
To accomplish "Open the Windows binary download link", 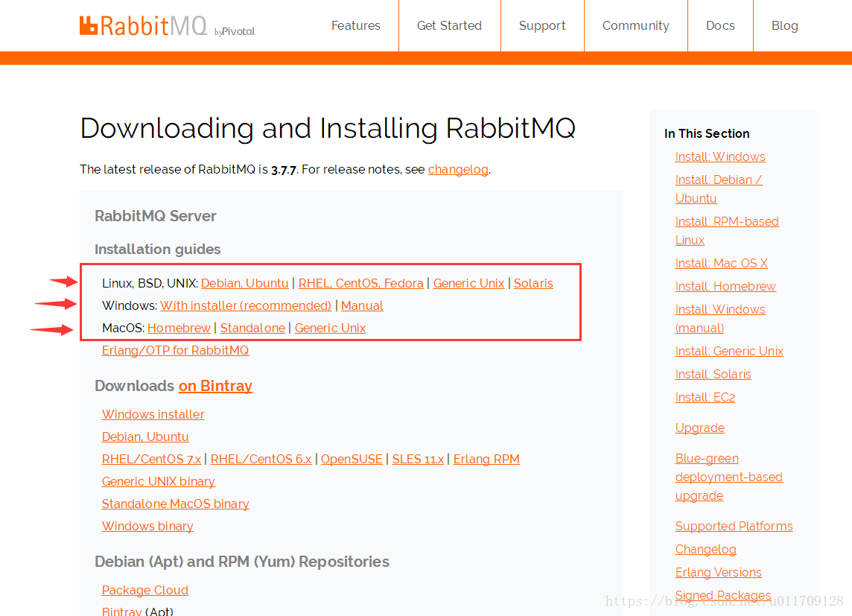I will coord(147,526).
